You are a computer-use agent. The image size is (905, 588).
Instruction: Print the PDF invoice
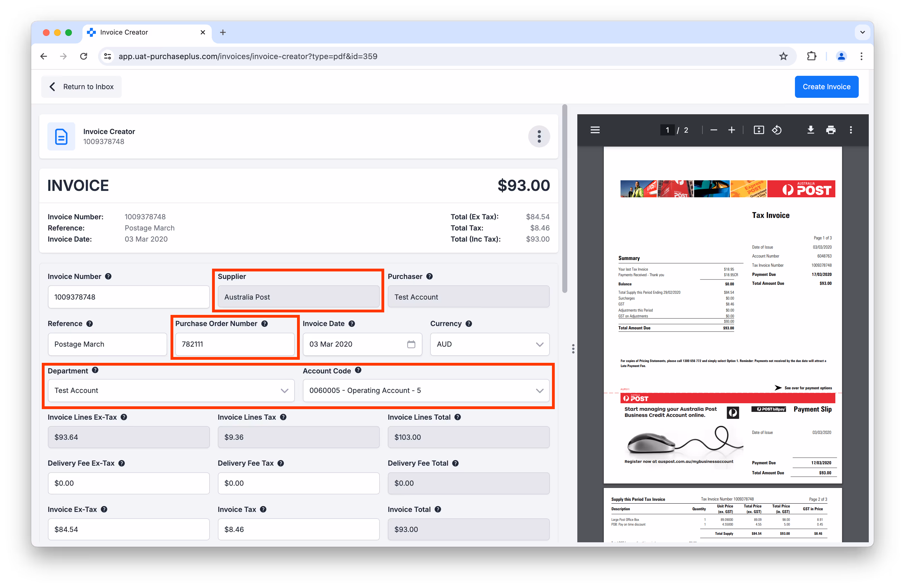point(831,130)
